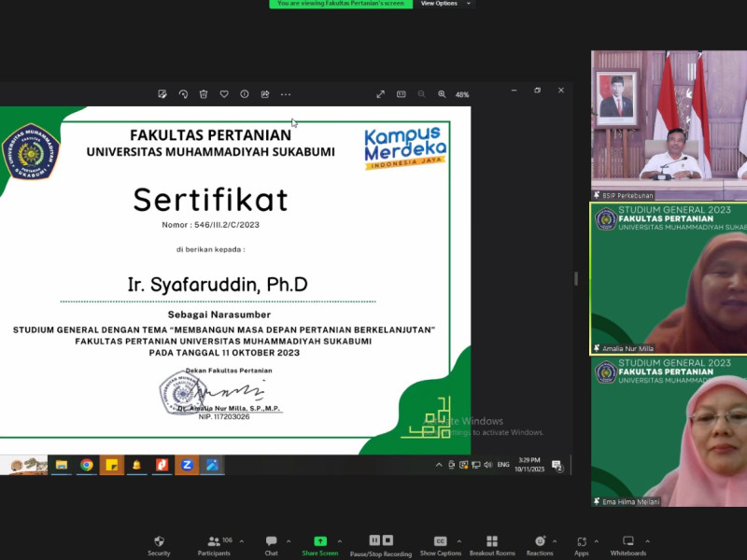Open File Explorer in the shared taskbar
The height and width of the screenshot is (560, 747).
coord(62,465)
